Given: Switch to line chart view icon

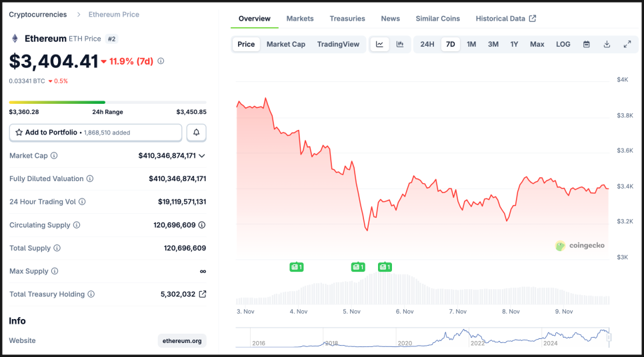Looking at the screenshot, I should coord(379,44).
